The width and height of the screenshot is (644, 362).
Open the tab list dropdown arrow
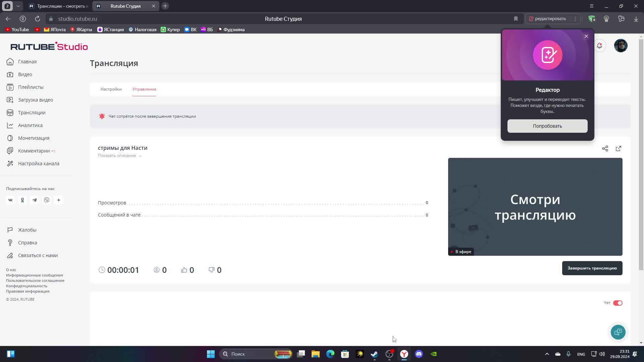(18, 6)
